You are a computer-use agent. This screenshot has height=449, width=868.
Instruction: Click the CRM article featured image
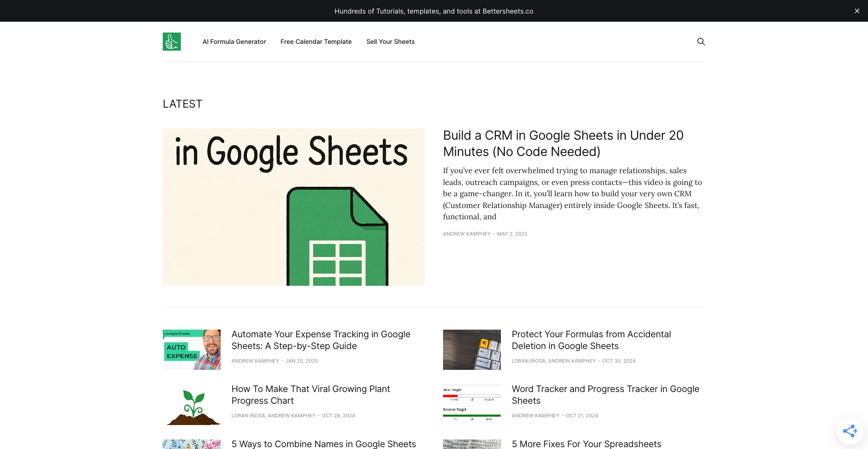(x=293, y=207)
